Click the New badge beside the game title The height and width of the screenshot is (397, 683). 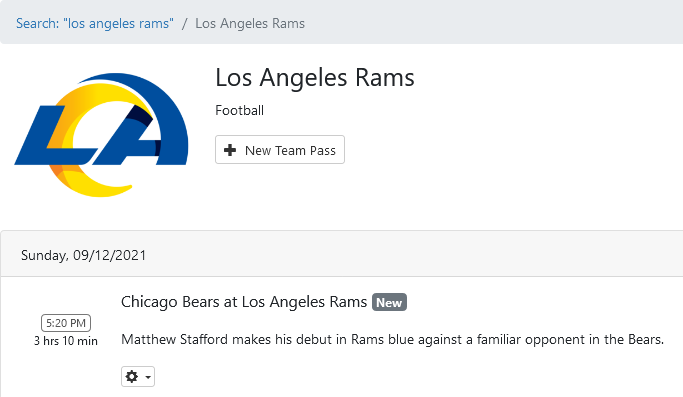coord(389,302)
